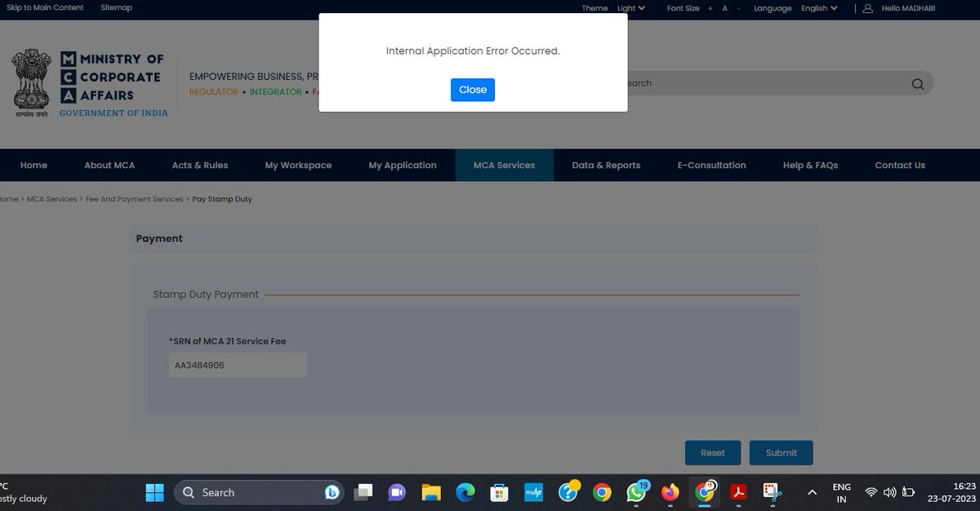Screen dimensions: 980x511
Task: Click the ENG IN language indicator
Action: (841, 492)
